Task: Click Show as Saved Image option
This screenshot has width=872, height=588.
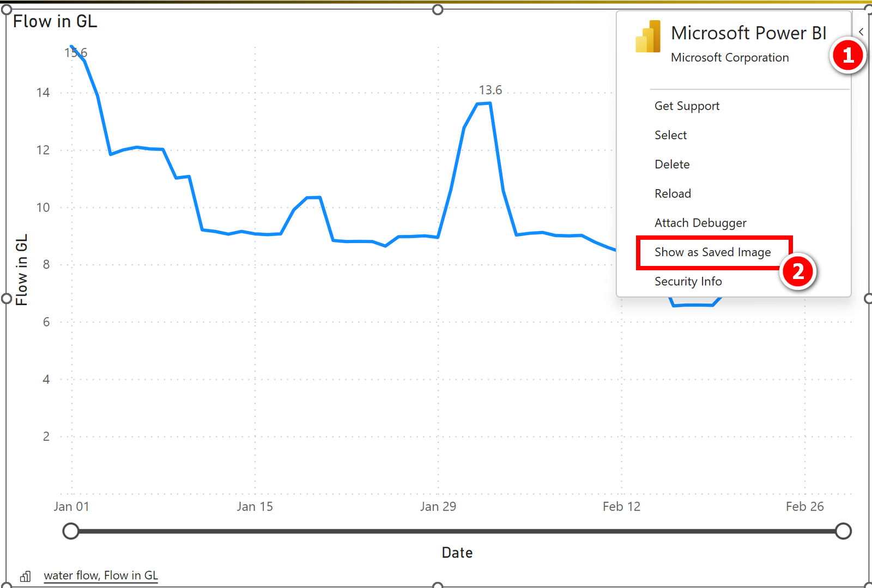Action: [712, 252]
